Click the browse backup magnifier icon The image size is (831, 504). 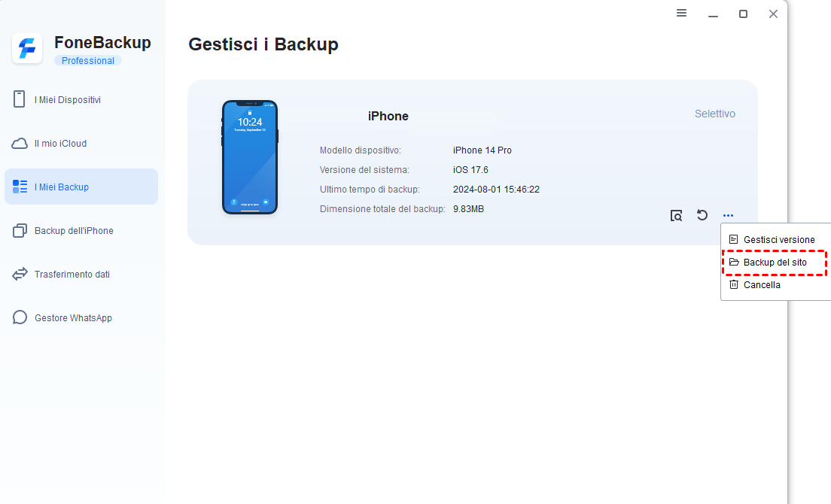click(x=676, y=215)
